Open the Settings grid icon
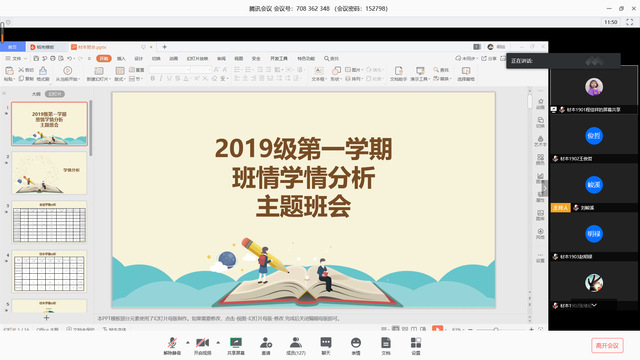 click(416, 346)
